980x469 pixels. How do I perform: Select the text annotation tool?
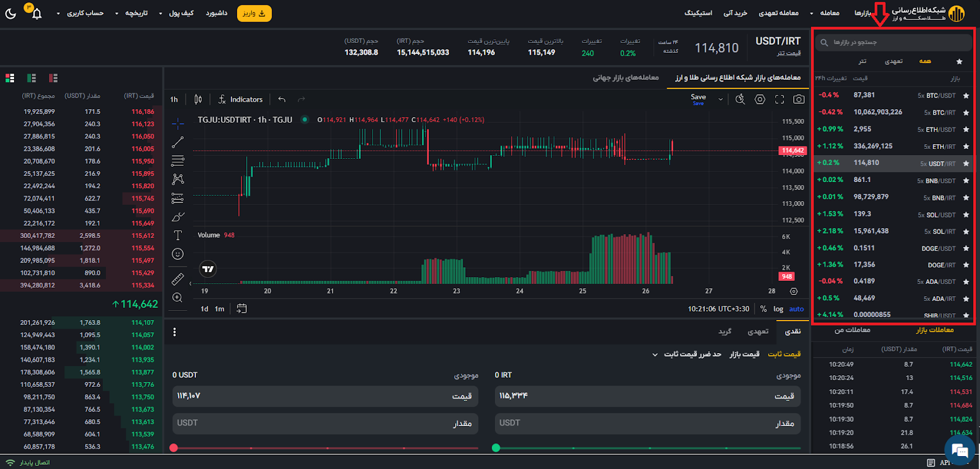click(x=178, y=235)
